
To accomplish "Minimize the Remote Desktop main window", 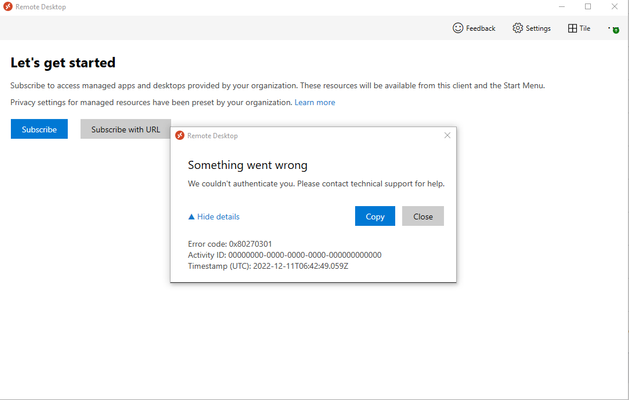I will coord(562,6).
